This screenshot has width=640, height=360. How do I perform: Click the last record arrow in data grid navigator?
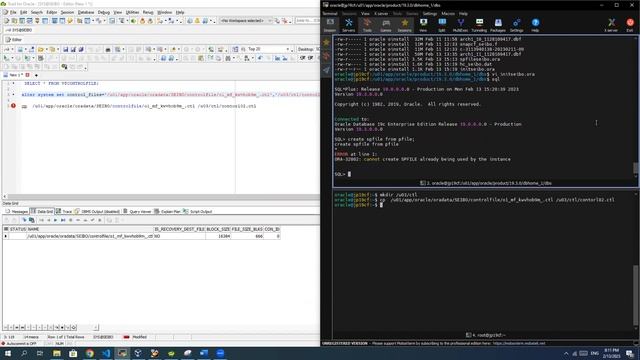coord(63,220)
